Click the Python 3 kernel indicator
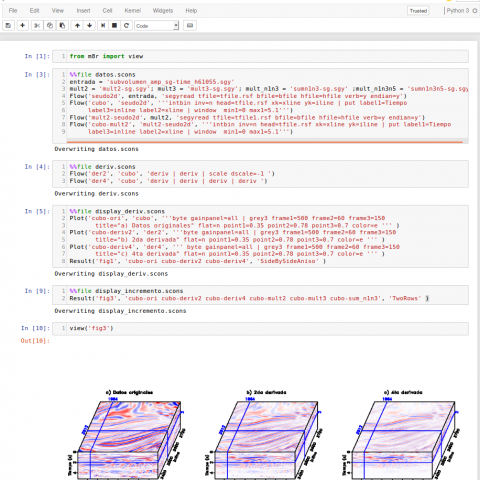The image size is (480, 480). click(458, 11)
